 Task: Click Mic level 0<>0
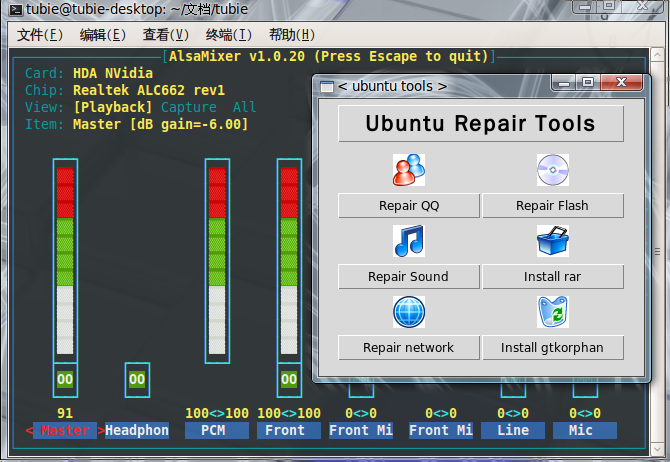[585, 413]
